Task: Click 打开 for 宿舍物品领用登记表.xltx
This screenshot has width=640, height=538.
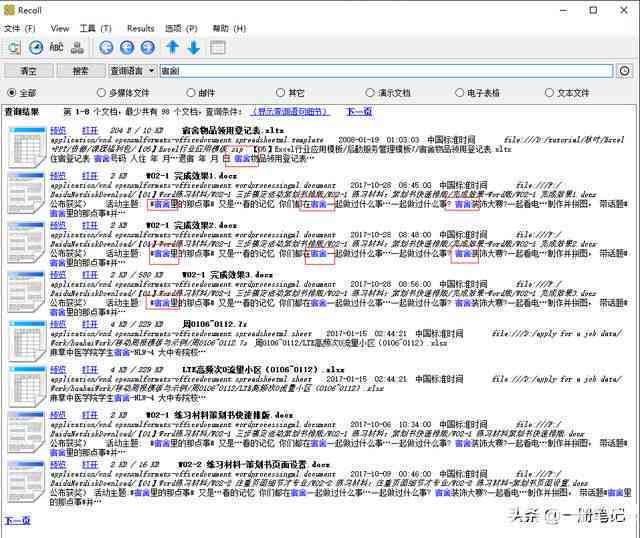Action: click(x=90, y=130)
